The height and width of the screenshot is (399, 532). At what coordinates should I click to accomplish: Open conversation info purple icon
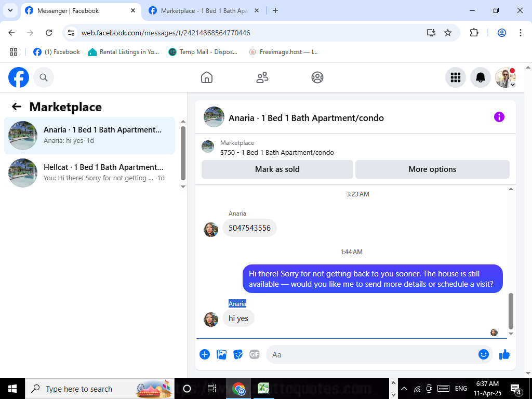(499, 117)
